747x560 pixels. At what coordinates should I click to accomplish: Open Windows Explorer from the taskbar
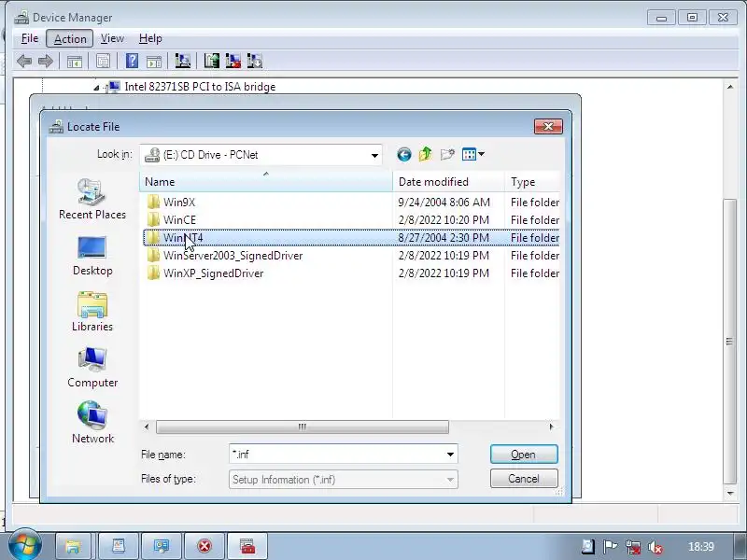pos(74,546)
